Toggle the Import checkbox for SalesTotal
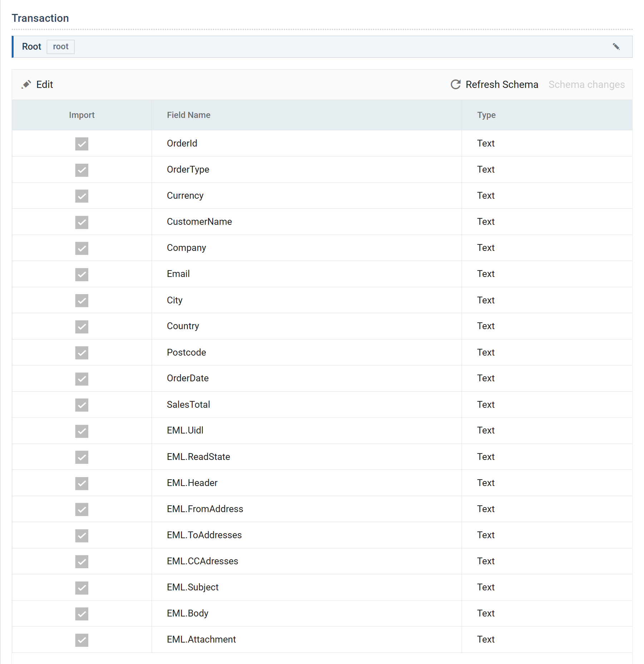644x664 pixels. pyautogui.click(x=82, y=405)
